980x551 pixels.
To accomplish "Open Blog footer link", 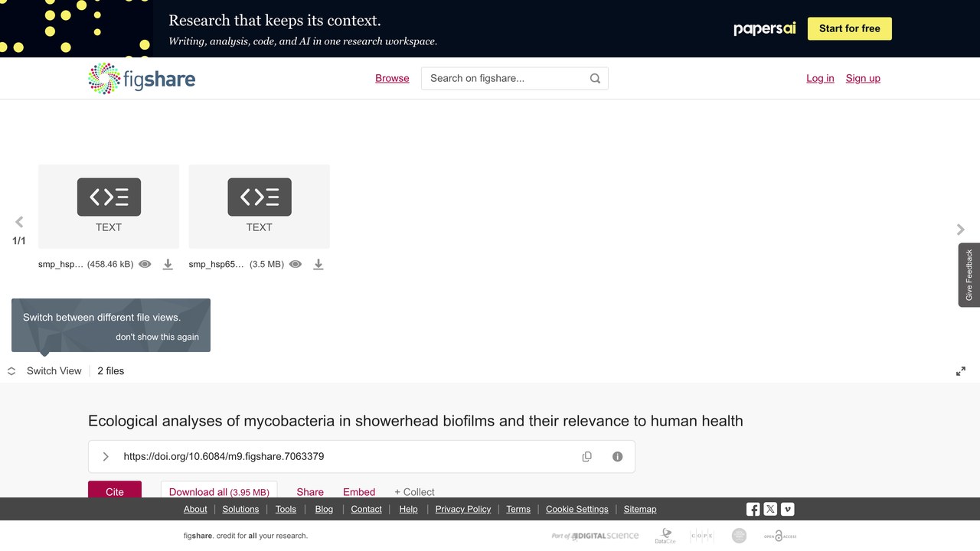I will pos(324,509).
